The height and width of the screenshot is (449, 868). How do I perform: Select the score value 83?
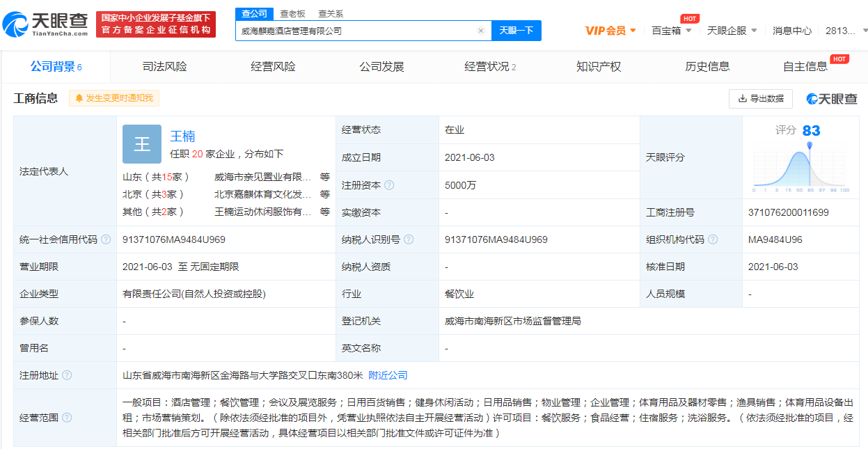point(811,130)
